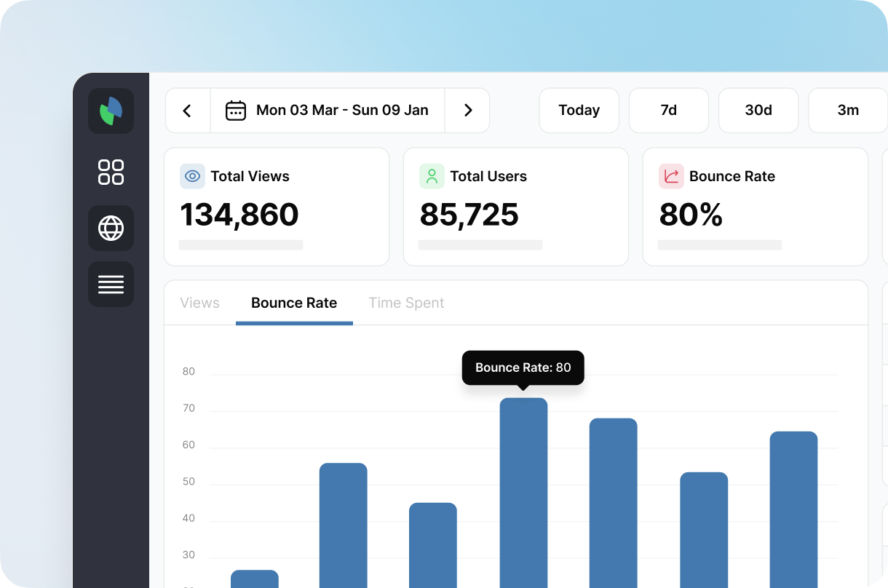Click the user icon on Total Users
The width and height of the screenshot is (888, 588).
tap(432, 176)
